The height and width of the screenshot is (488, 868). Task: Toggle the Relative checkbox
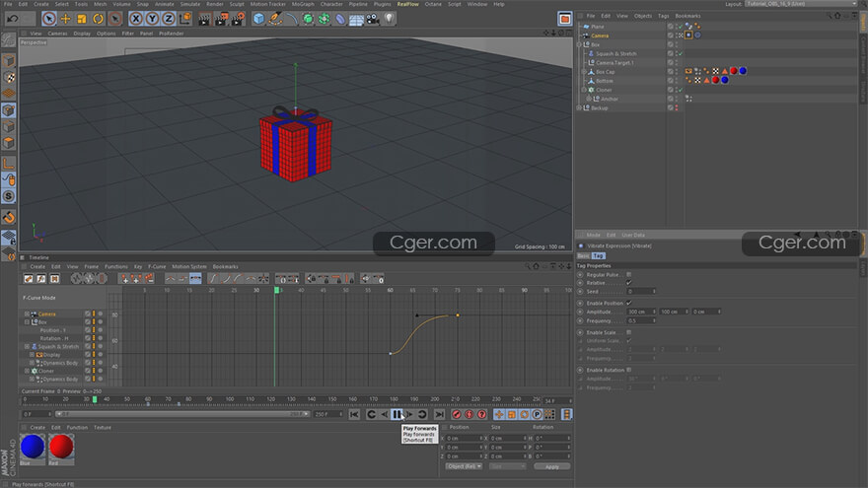click(x=629, y=283)
